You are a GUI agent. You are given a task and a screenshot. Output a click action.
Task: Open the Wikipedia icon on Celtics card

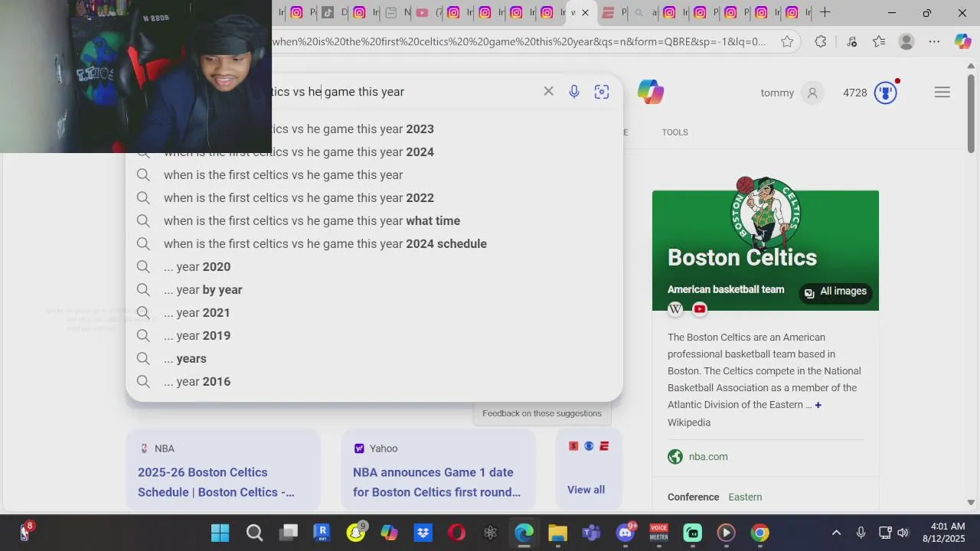[675, 309]
